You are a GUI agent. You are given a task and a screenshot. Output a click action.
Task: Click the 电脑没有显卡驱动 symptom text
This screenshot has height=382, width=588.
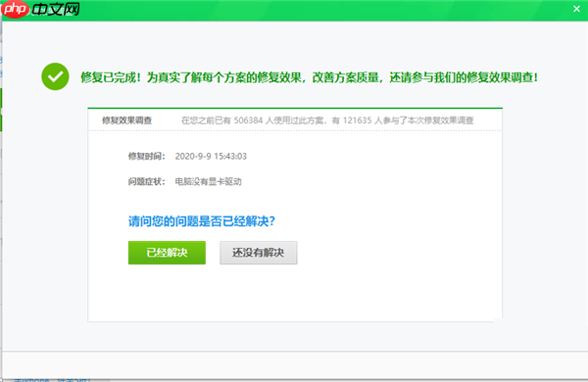pyautogui.click(x=208, y=182)
